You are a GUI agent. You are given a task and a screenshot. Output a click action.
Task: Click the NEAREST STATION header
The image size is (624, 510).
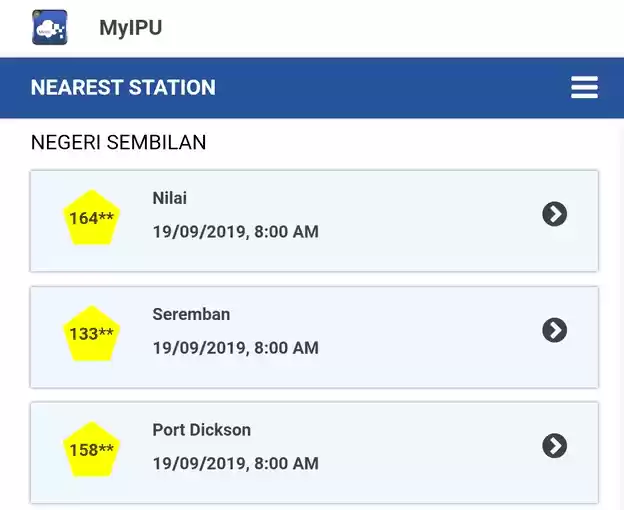(123, 88)
